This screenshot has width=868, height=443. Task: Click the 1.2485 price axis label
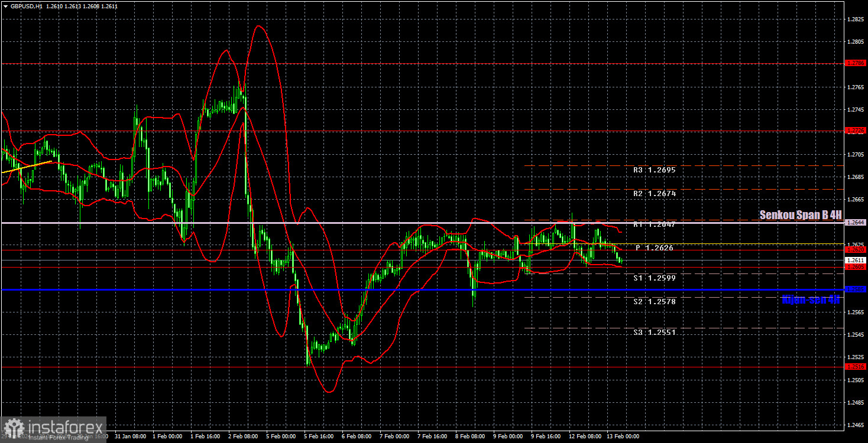pyautogui.click(x=856, y=402)
